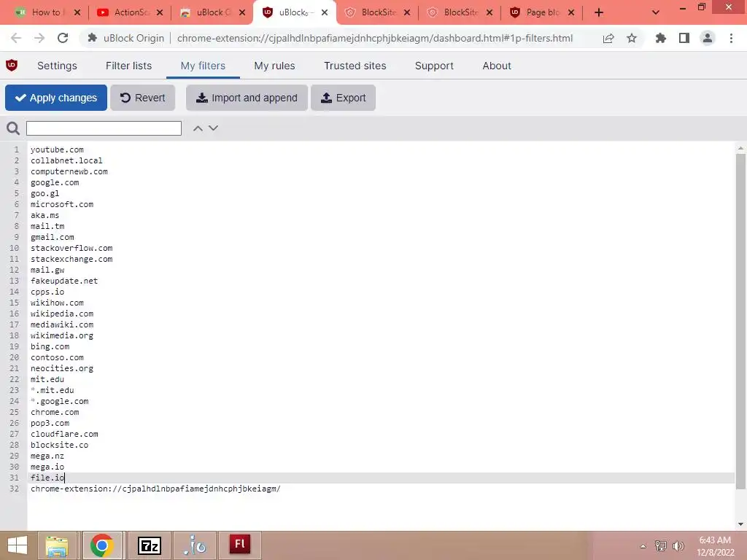747x560 pixels.
Task: Click the chrome-extension:// filter line
Action: (156, 489)
